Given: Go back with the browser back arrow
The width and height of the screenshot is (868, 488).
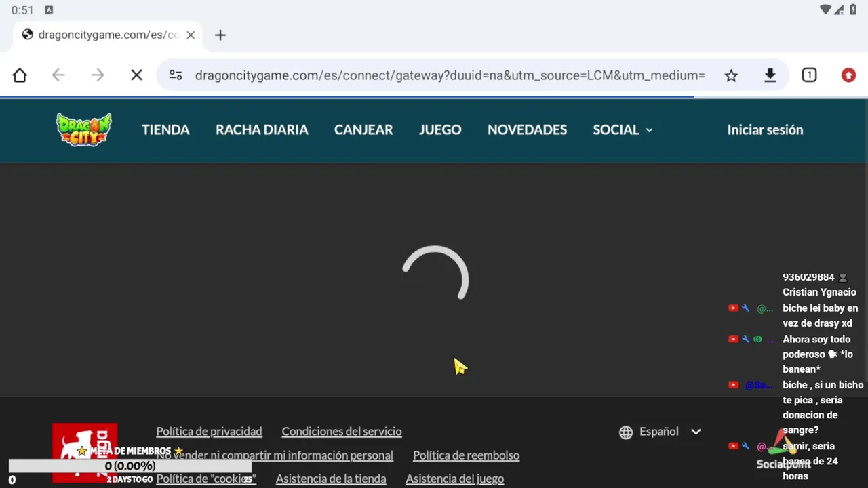Looking at the screenshot, I should click(x=58, y=75).
